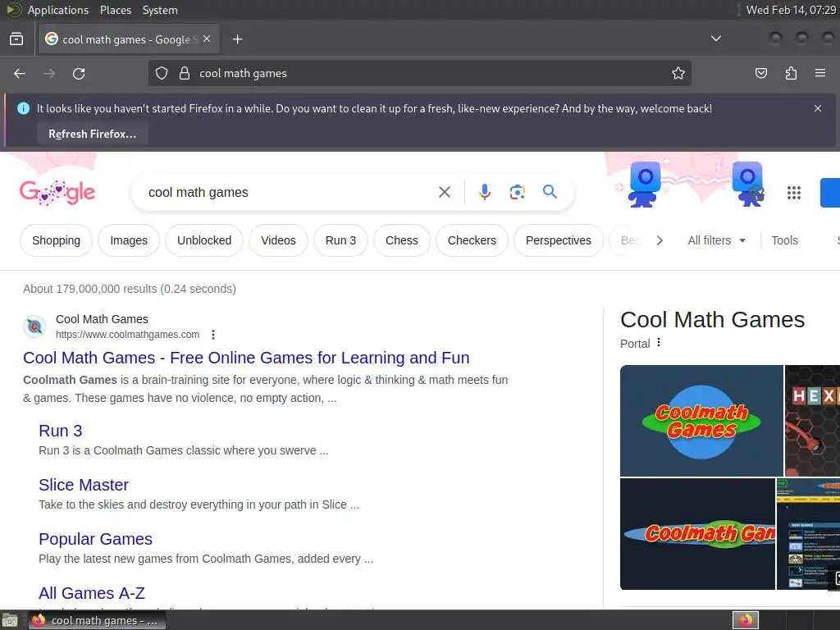Screen dimensions: 840x630
Task: Open a new tab with plus
Action: pyautogui.click(x=237, y=39)
